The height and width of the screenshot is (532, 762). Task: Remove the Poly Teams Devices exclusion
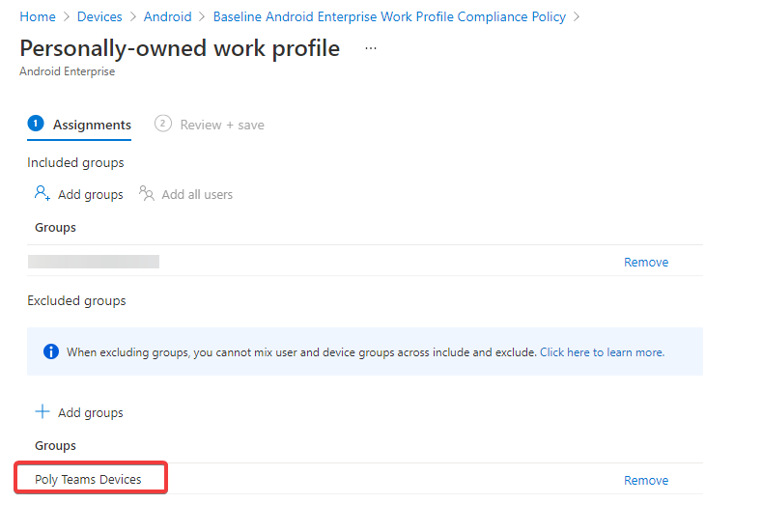point(646,480)
